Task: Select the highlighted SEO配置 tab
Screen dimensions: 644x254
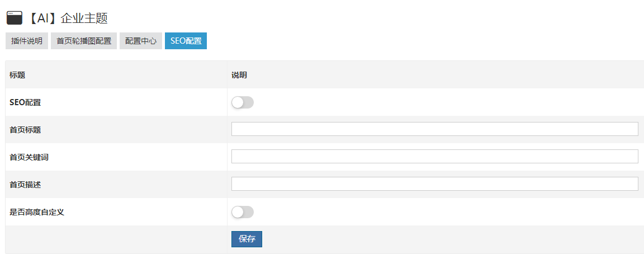Action: pyautogui.click(x=186, y=41)
